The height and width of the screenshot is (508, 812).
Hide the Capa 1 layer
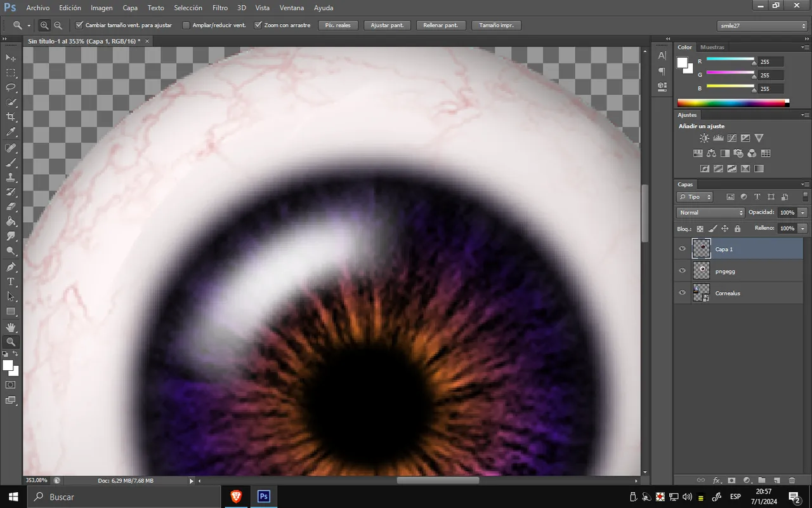pyautogui.click(x=683, y=249)
